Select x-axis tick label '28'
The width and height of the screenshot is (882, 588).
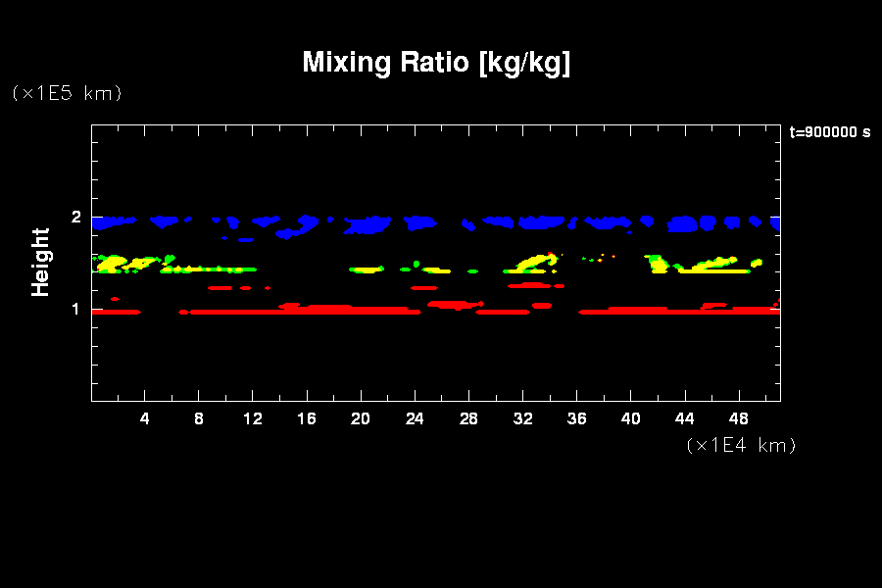click(x=468, y=419)
